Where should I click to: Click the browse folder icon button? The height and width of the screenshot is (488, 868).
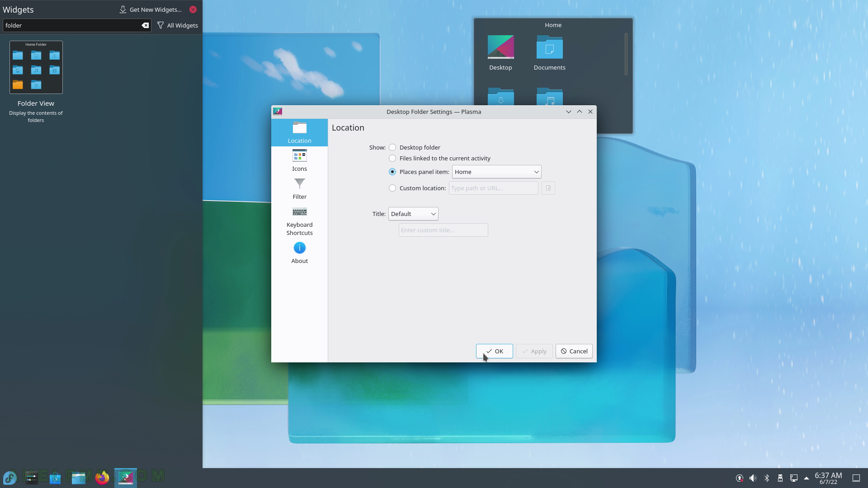click(548, 188)
